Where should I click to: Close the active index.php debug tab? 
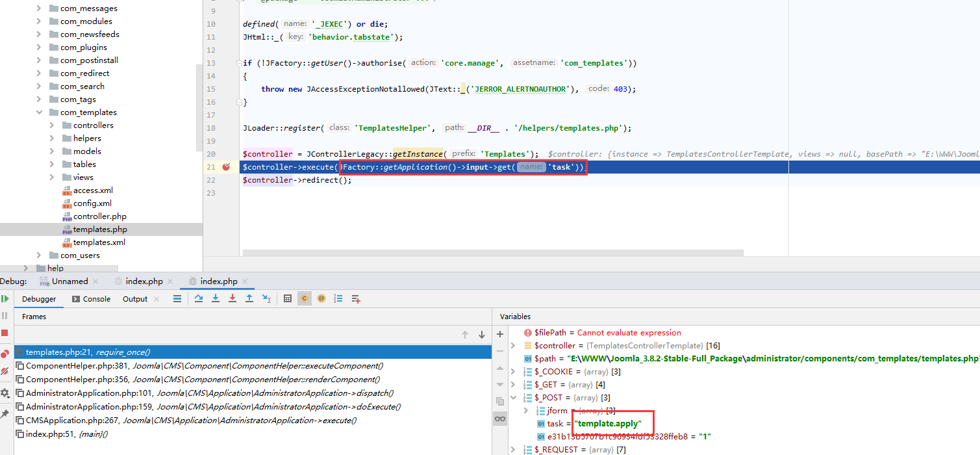pos(245,281)
